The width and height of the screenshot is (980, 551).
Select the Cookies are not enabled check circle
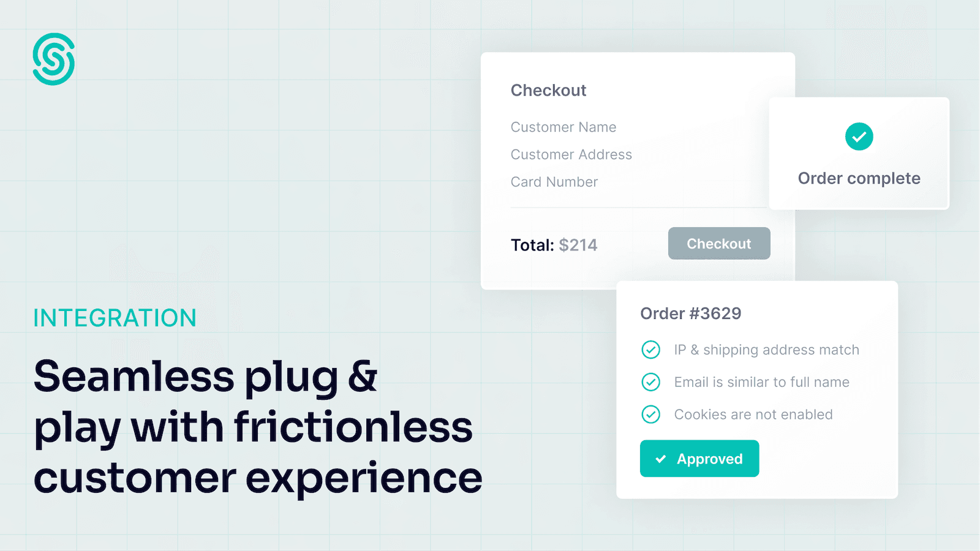coord(650,414)
